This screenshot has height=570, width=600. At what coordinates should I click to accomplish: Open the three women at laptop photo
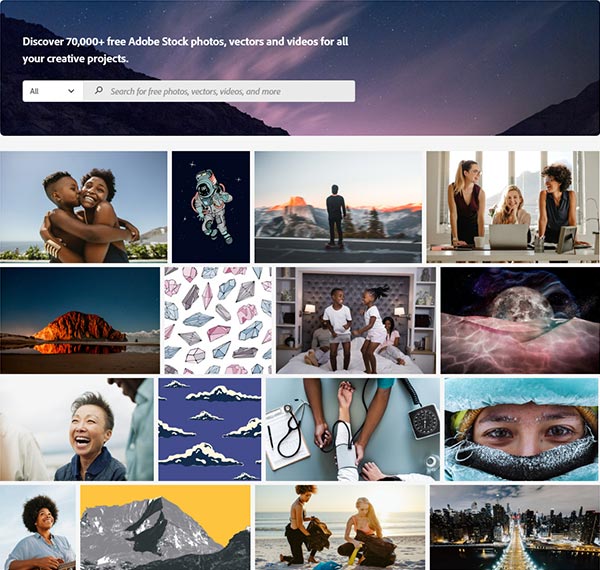(x=513, y=207)
